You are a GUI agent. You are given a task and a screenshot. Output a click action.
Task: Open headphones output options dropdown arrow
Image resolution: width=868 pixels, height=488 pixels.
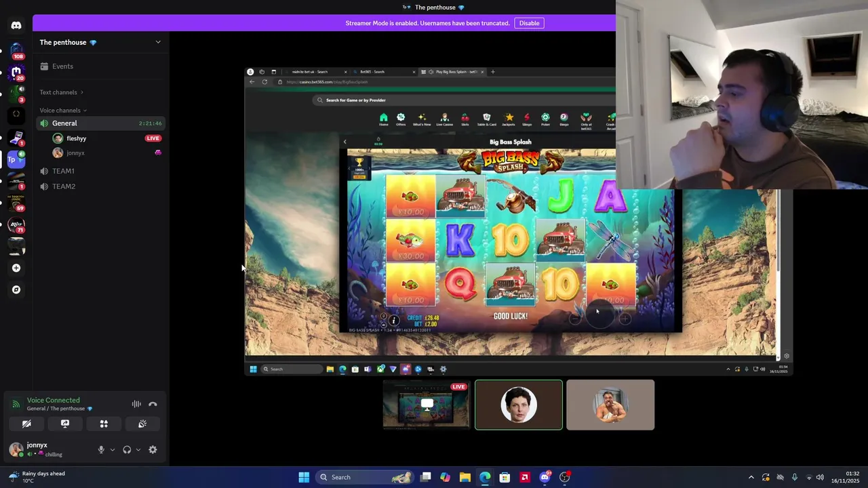click(138, 449)
